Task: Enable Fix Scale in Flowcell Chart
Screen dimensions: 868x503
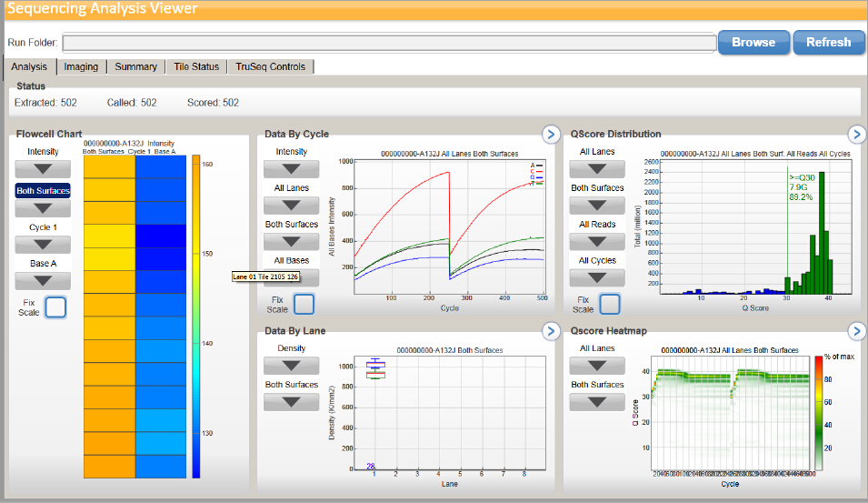Action: pos(55,307)
